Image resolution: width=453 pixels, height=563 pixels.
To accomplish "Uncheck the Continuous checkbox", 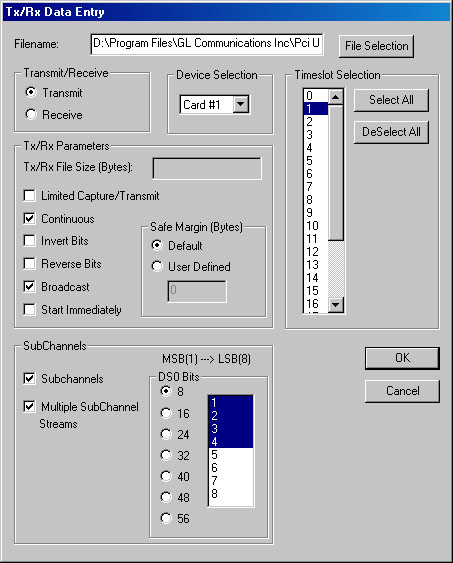I will (29, 218).
